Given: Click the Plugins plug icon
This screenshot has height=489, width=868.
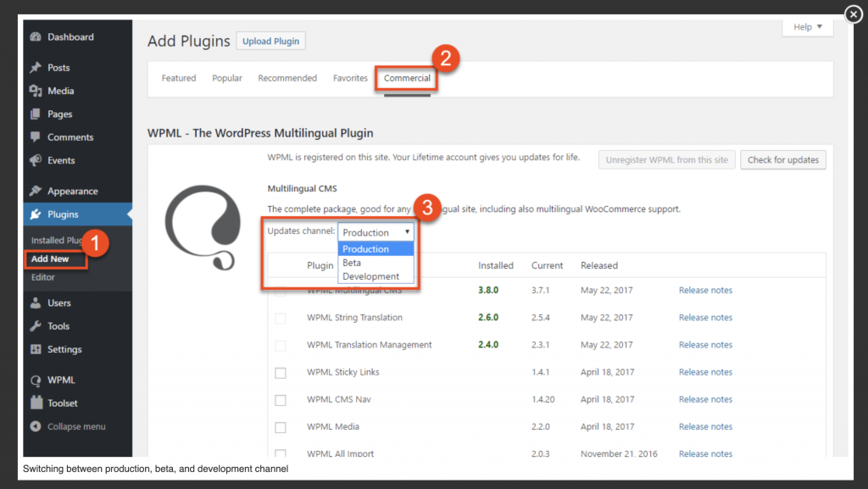Looking at the screenshot, I should 36,214.
